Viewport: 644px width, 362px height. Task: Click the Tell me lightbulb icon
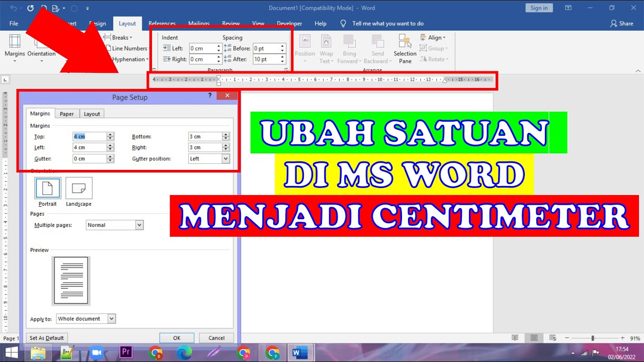[343, 24]
